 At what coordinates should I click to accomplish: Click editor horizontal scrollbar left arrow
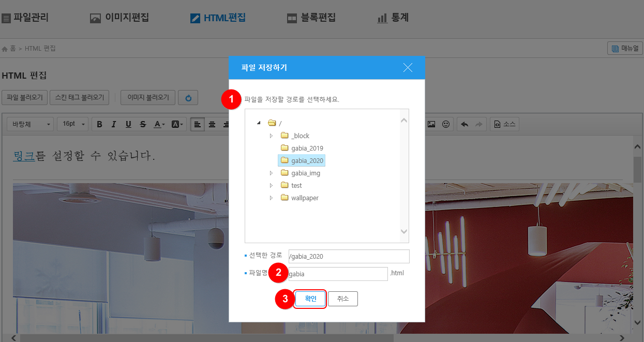(x=14, y=338)
